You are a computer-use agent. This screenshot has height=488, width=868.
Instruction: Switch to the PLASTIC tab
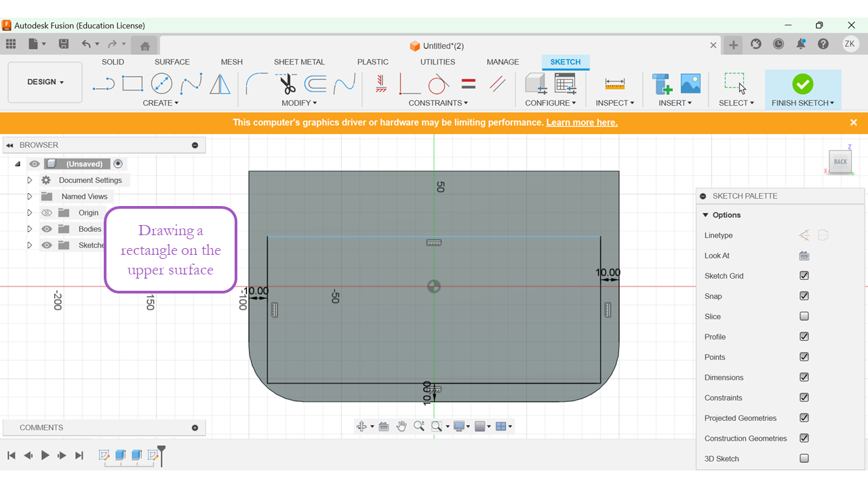point(373,62)
